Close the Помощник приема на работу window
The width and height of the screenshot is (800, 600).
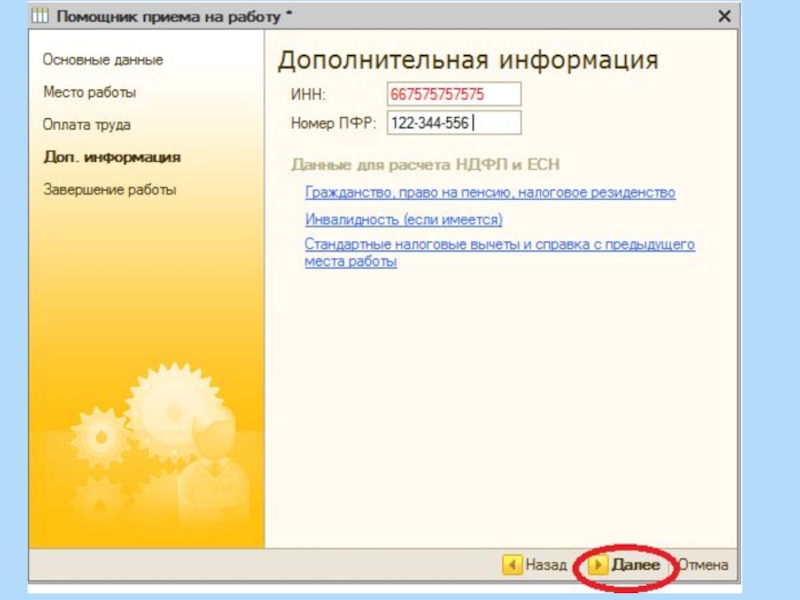(724, 17)
